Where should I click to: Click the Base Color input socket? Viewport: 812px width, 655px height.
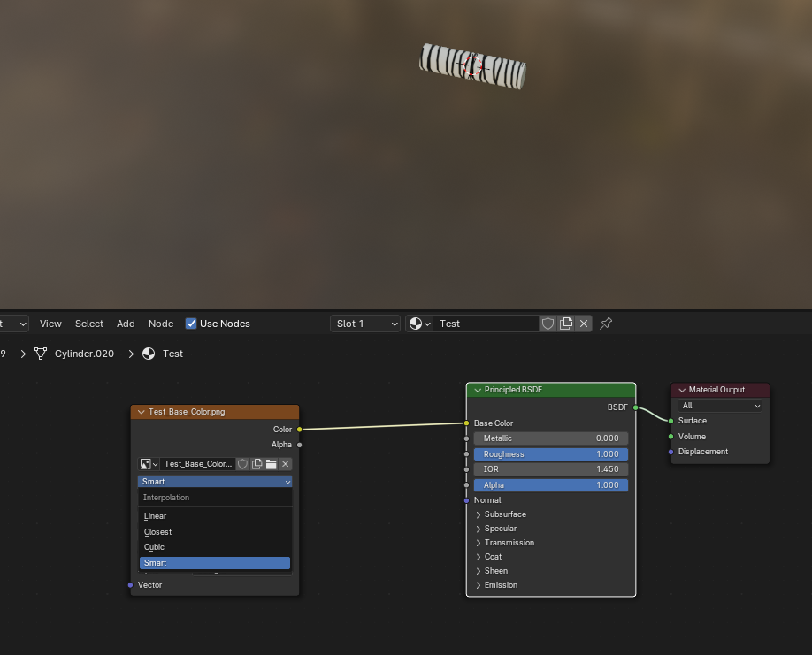click(466, 423)
